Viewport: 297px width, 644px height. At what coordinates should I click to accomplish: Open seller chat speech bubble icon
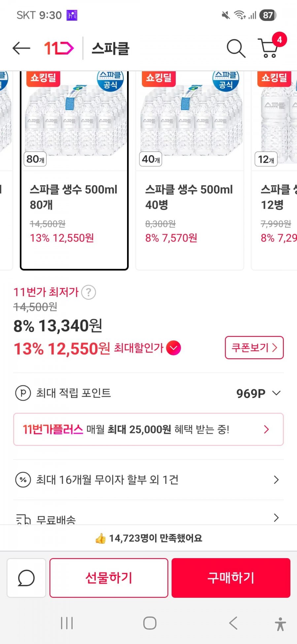26,578
